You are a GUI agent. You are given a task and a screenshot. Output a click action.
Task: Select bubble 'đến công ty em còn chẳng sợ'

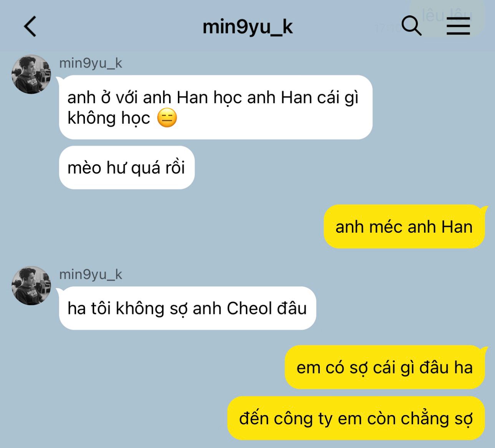356,418
